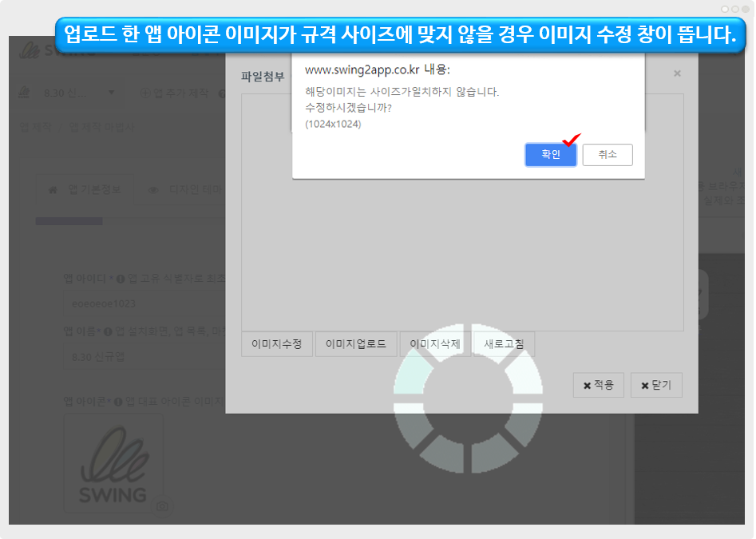This screenshot has width=756, height=539.
Task: Click the blue 확인 confirm button
Action: (x=551, y=155)
